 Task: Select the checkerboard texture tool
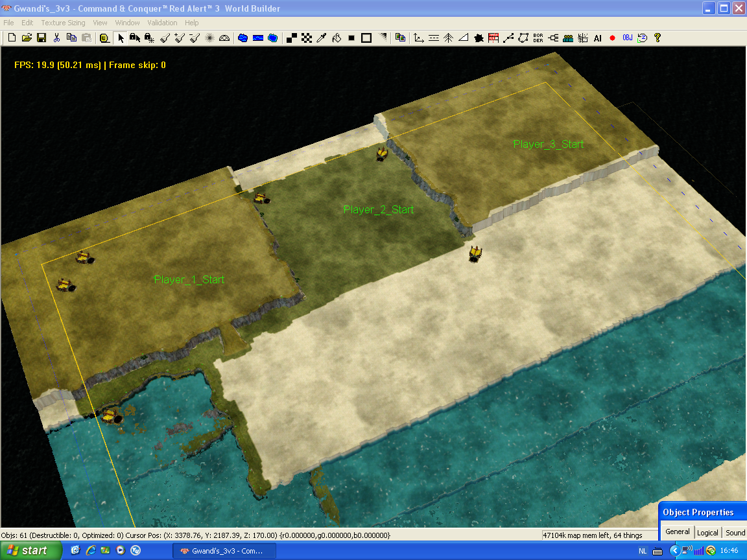307,38
